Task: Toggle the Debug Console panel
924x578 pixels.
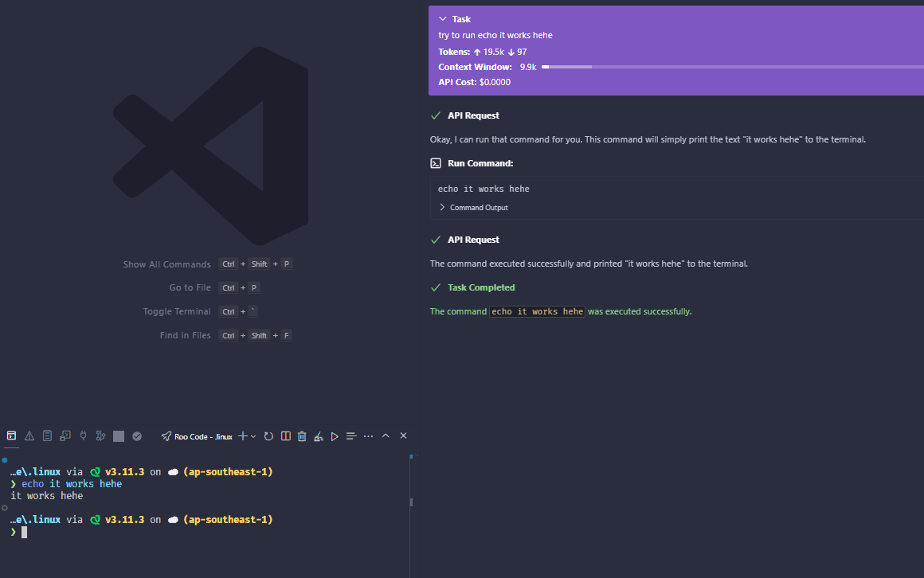Action: coord(65,435)
